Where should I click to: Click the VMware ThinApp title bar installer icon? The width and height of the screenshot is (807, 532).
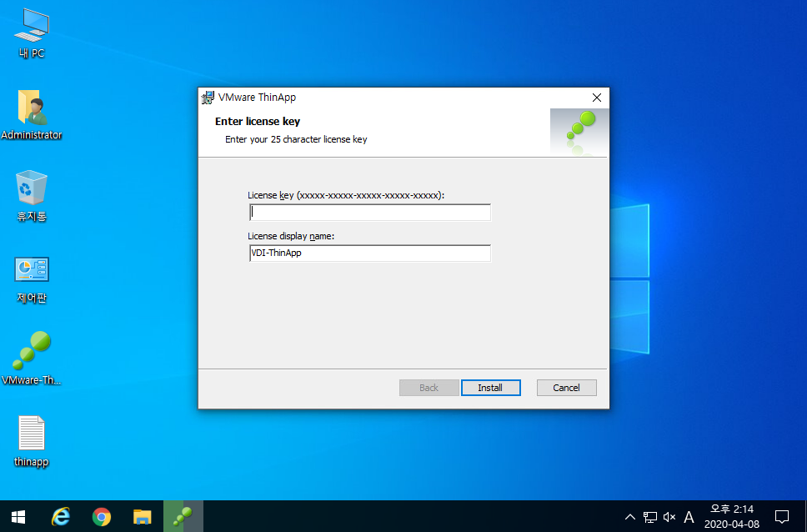(x=208, y=98)
